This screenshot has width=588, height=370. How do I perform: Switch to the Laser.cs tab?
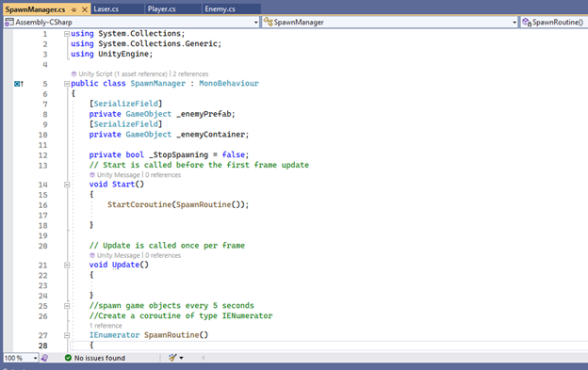[x=106, y=9]
